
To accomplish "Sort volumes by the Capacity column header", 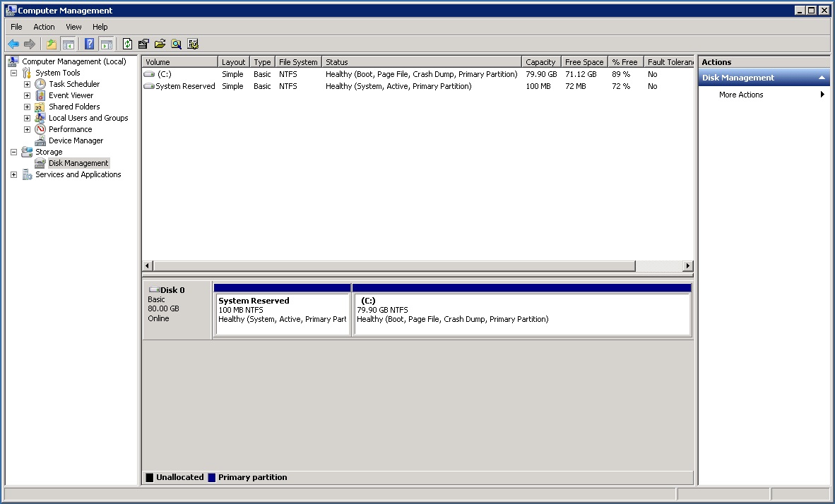I will pos(540,62).
